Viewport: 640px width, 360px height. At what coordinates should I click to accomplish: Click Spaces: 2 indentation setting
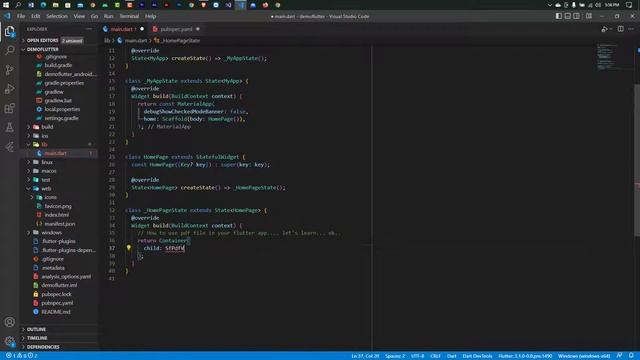(x=395, y=356)
